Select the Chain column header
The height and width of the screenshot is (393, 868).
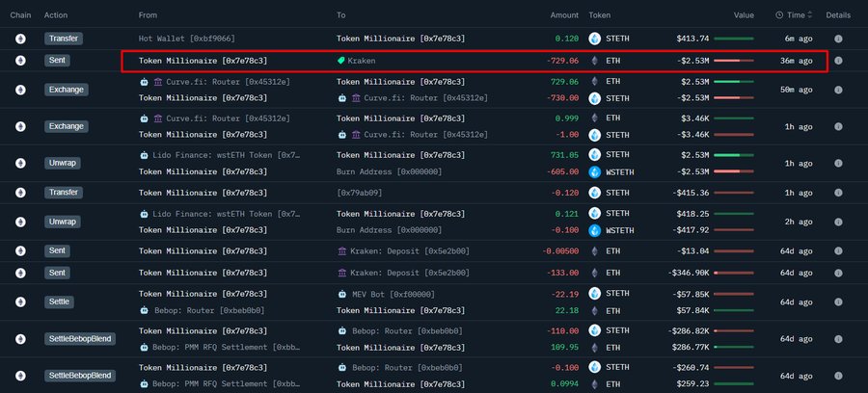pos(20,15)
